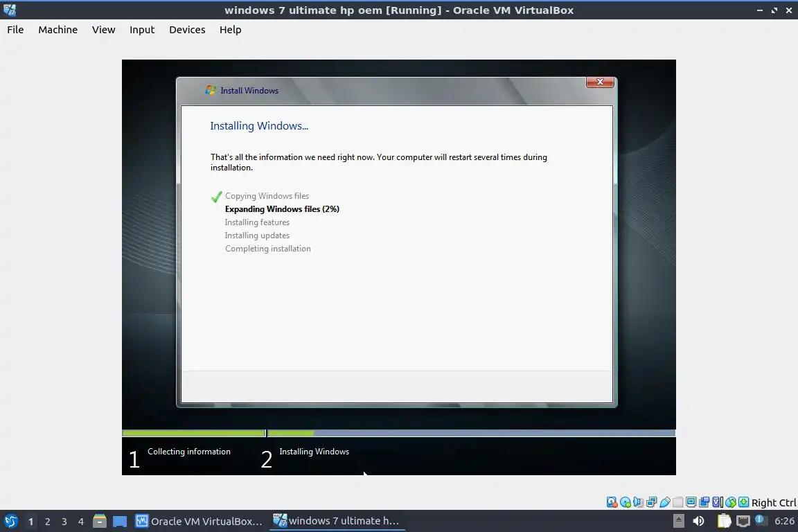Open the File menu
This screenshot has width=798, height=532.
(15, 30)
